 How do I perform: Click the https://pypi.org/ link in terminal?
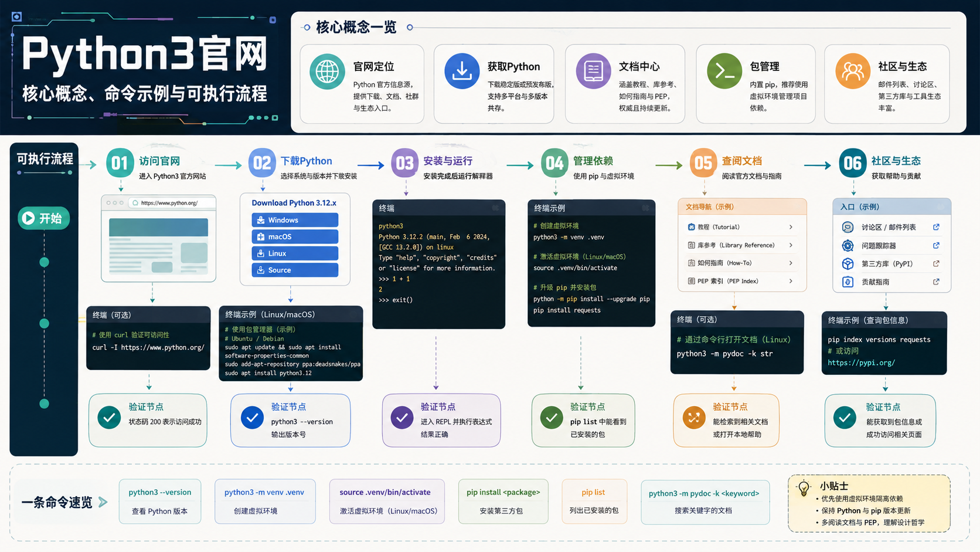[861, 363]
